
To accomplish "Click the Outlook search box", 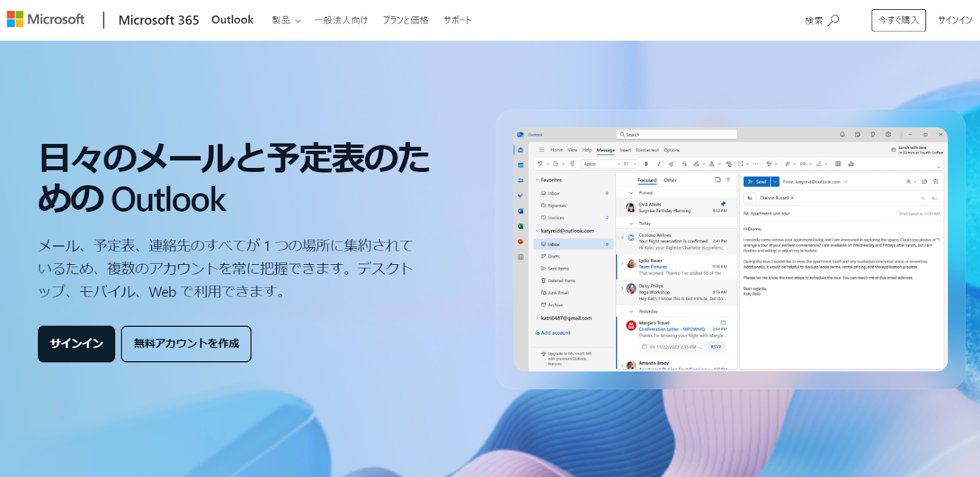I will (676, 134).
